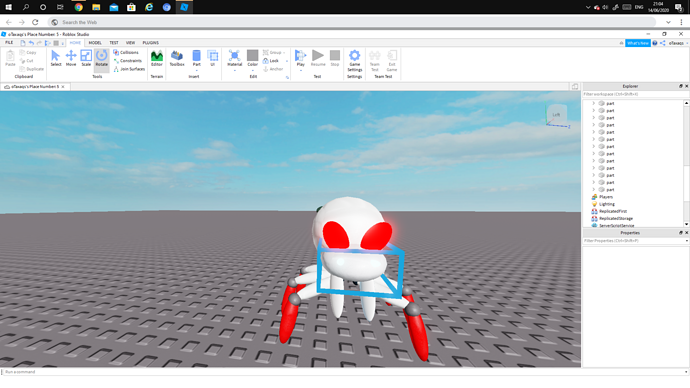This screenshot has height=388, width=690.
Task: Open the Group dropdown arrow
Action: [284, 53]
